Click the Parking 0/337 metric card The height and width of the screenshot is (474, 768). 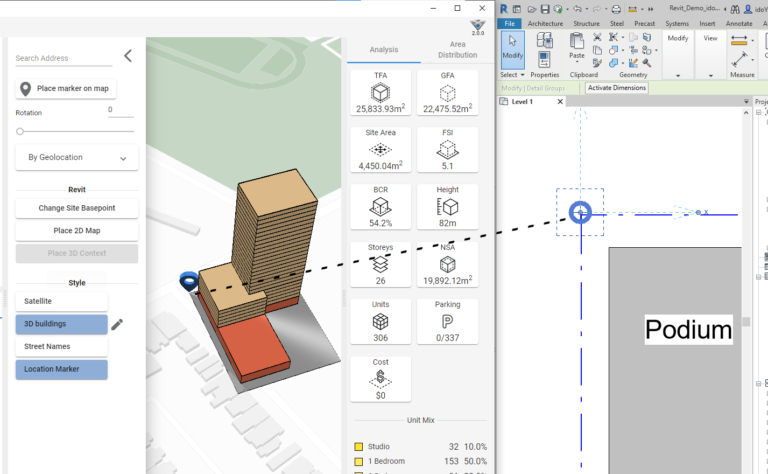point(447,322)
